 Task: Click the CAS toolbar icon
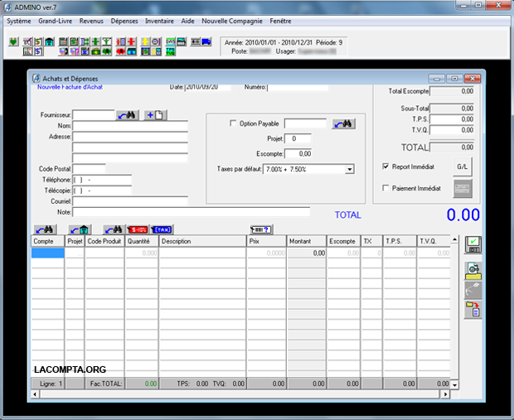tap(171, 41)
